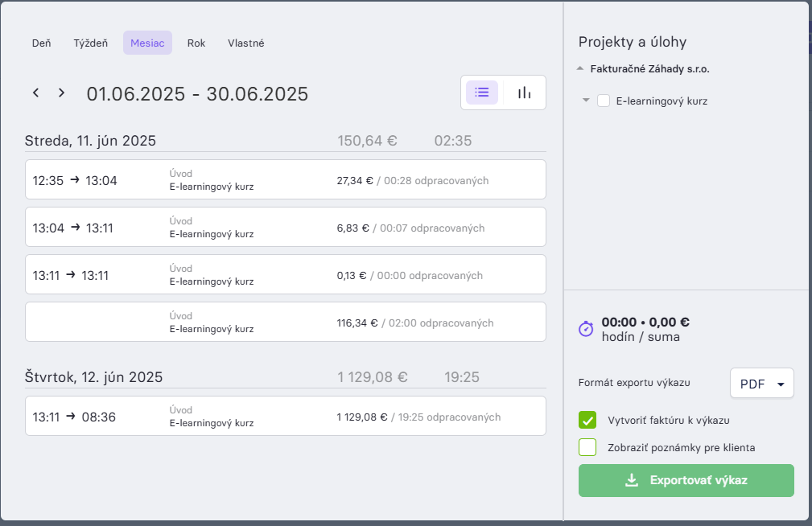Select the Deň period tab
The image size is (812, 526).
41,43
